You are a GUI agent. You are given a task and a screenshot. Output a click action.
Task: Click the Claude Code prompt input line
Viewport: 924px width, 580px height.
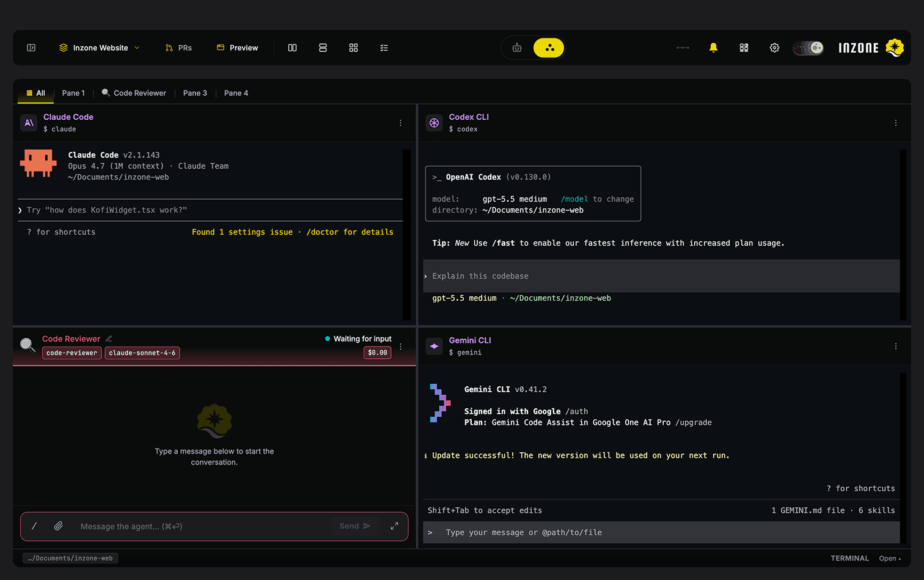click(210, 210)
